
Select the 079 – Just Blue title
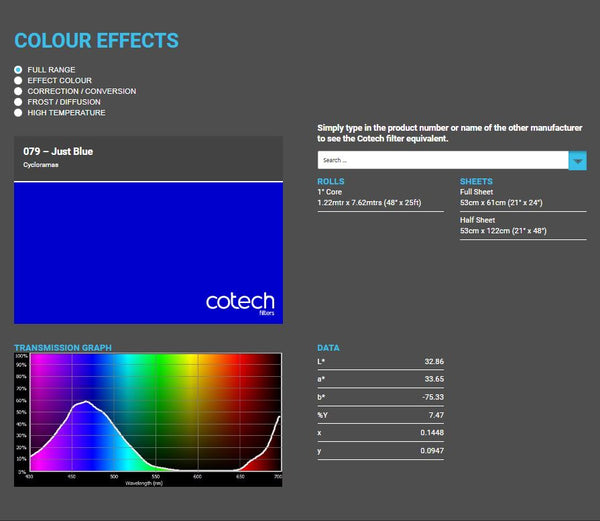58,151
